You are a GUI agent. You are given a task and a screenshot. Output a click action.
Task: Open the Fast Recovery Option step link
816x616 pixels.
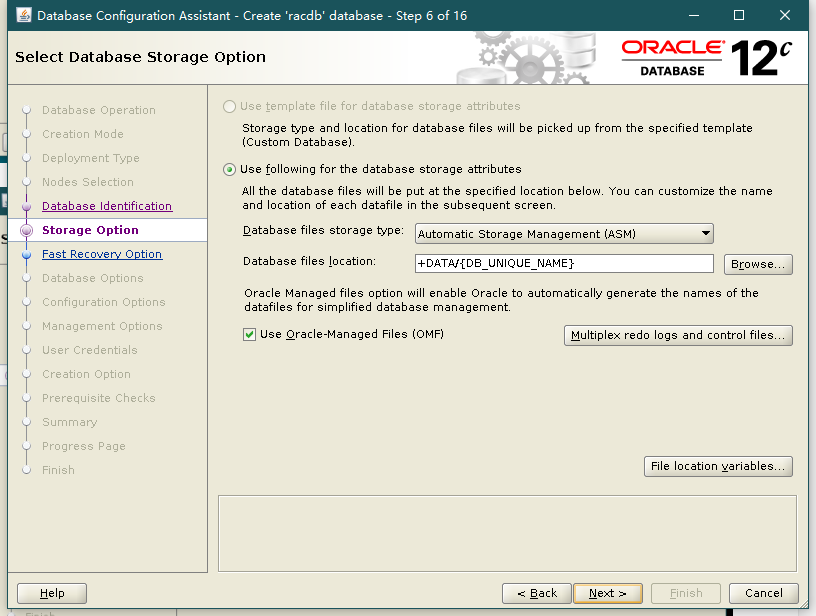pyautogui.click(x=102, y=254)
